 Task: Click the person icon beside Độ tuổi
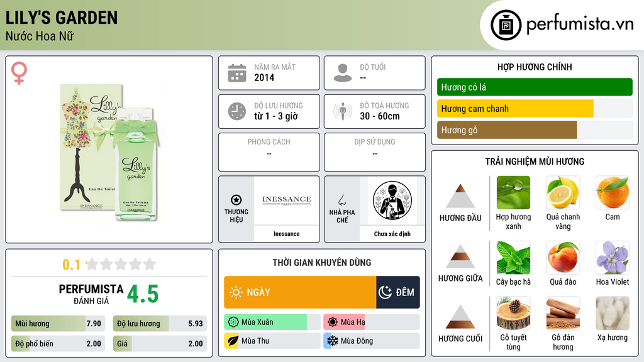click(343, 73)
